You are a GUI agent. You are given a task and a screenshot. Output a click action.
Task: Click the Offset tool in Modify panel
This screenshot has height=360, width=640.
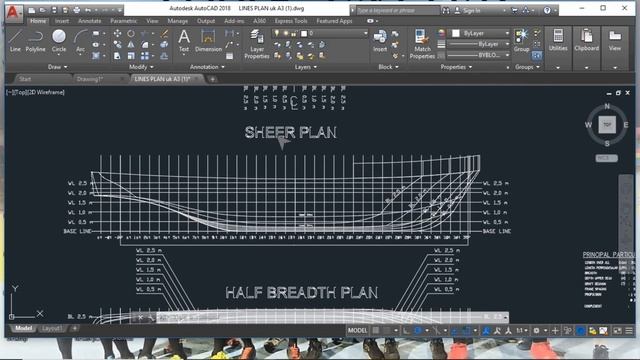tap(164, 56)
